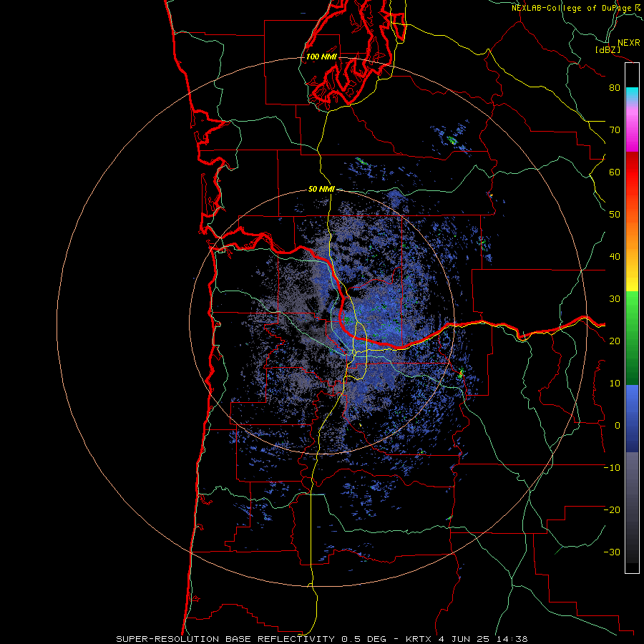Click the KRTX station identifier in the caption
Image resolution: width=644 pixels, height=644 pixels.
420,639
